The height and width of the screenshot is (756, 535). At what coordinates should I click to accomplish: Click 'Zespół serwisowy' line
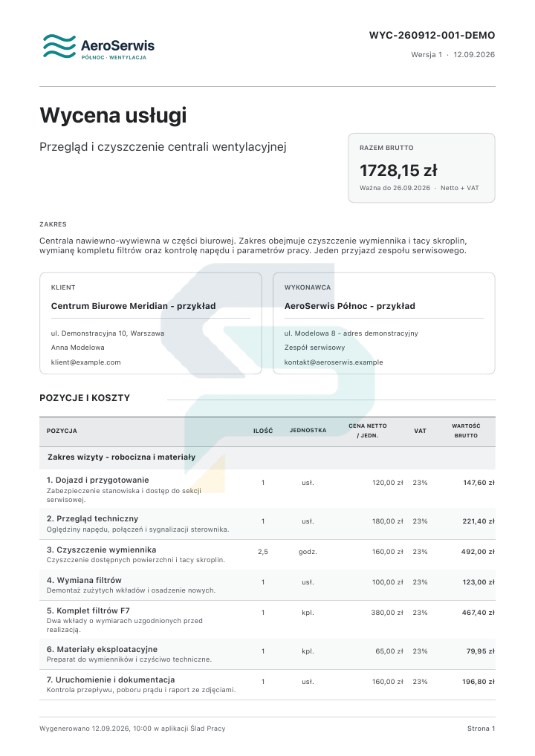314,347
